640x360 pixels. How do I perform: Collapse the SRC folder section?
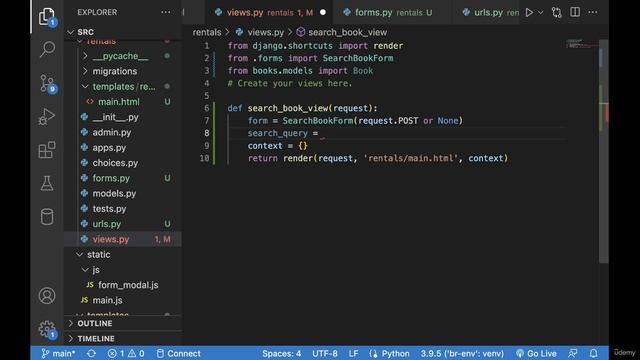[x=122, y=32]
